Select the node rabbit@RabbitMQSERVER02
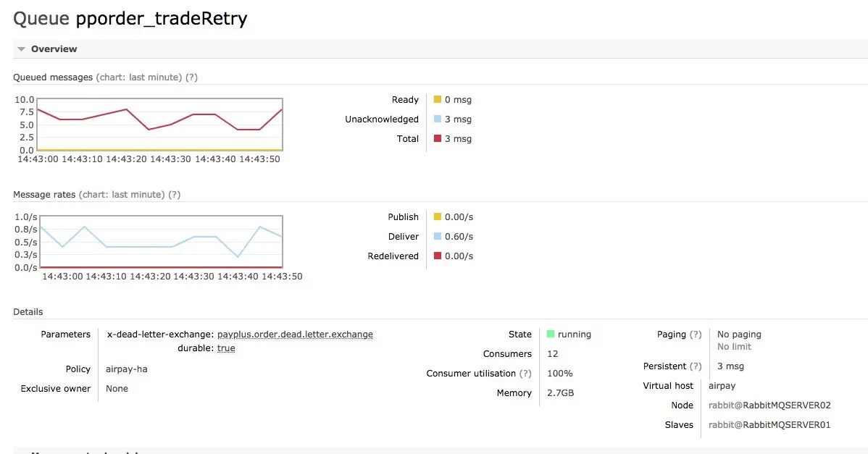 point(769,405)
